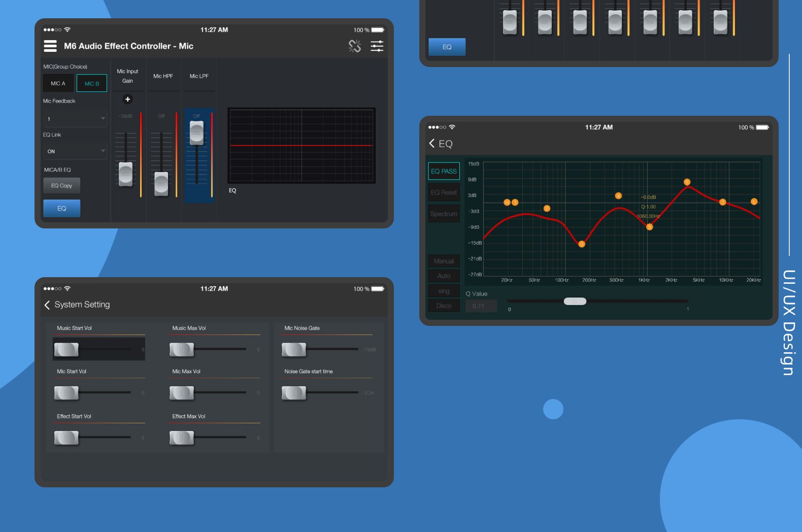The width and height of the screenshot is (802, 532).
Task: Choose the Manual EQ mode
Action: pos(444,261)
